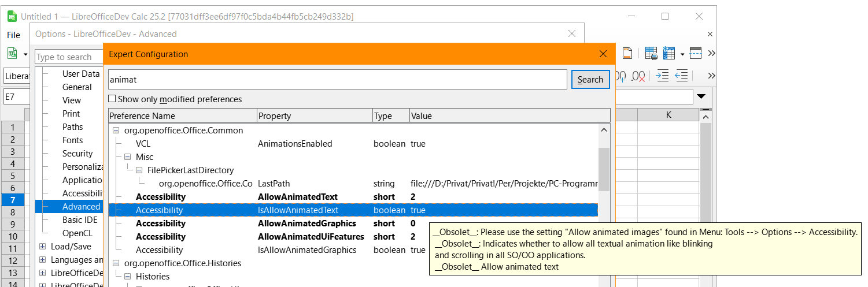Click the Split Window icon
This screenshot has width=868, height=287.
click(696, 53)
